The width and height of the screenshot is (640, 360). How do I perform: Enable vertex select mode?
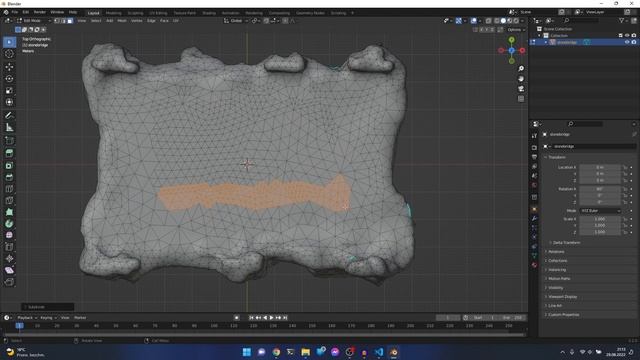[x=57, y=20]
